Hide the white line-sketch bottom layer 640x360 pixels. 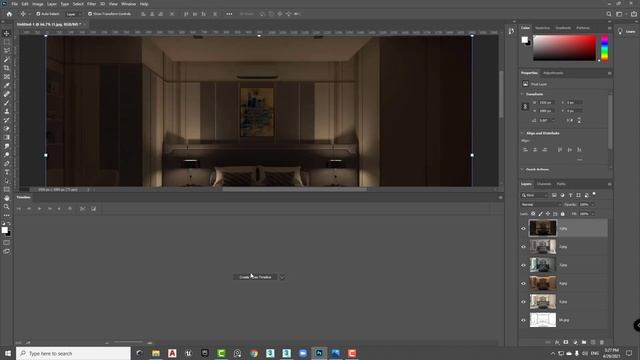(523, 320)
